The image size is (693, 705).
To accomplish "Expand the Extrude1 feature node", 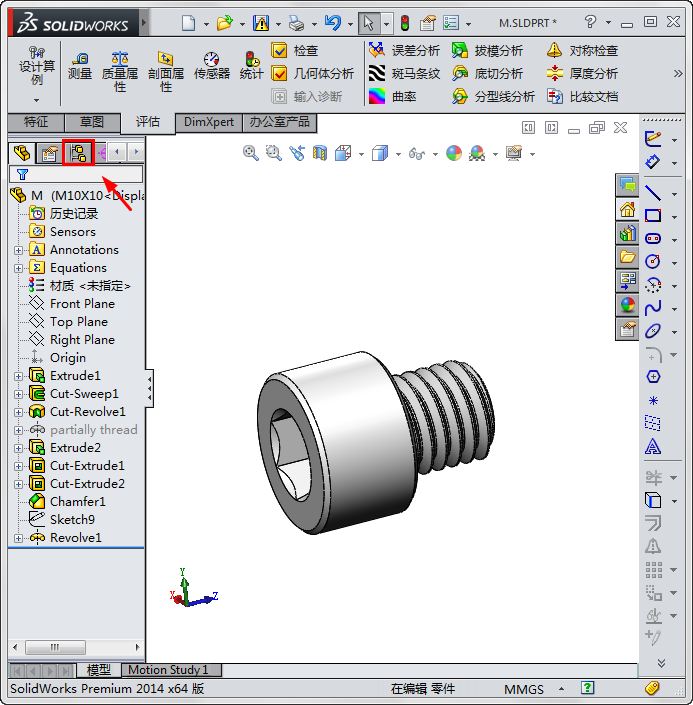I will tap(18, 376).
